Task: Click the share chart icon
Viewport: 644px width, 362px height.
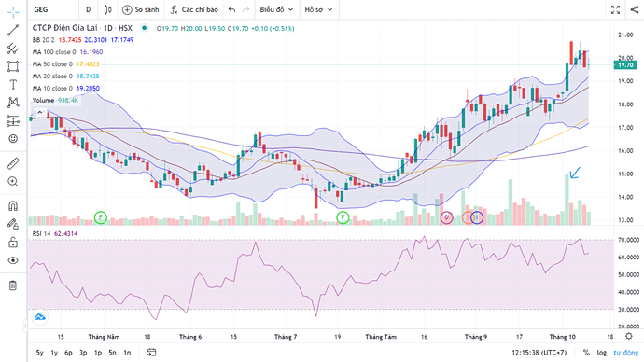Action: [x=635, y=10]
